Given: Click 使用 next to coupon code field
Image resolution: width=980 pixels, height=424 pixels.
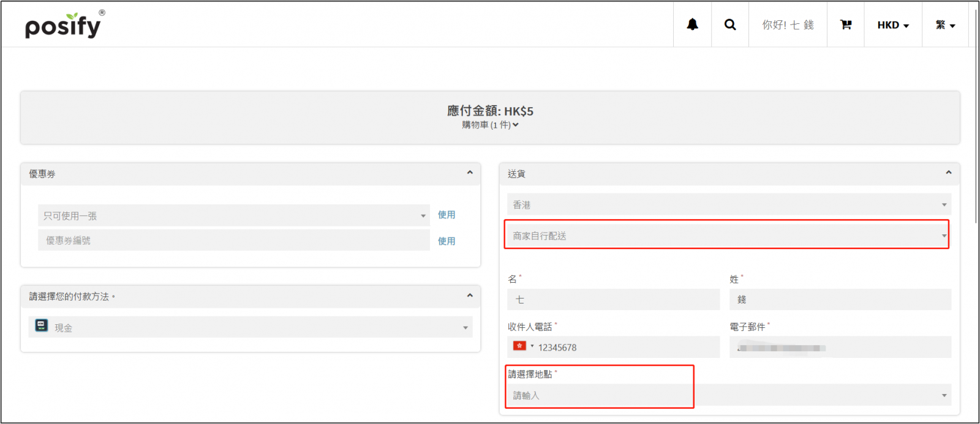Looking at the screenshot, I should (x=447, y=241).
